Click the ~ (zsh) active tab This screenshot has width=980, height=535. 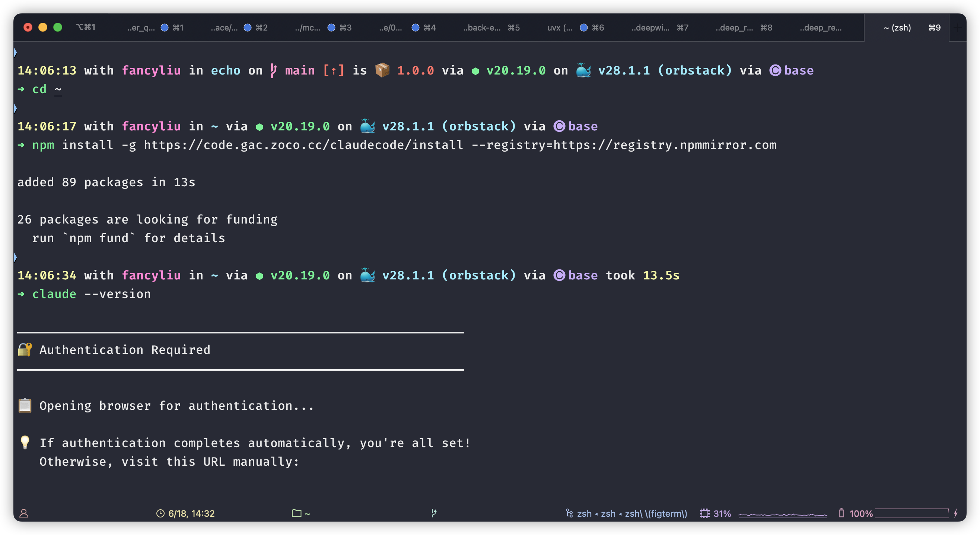(897, 28)
